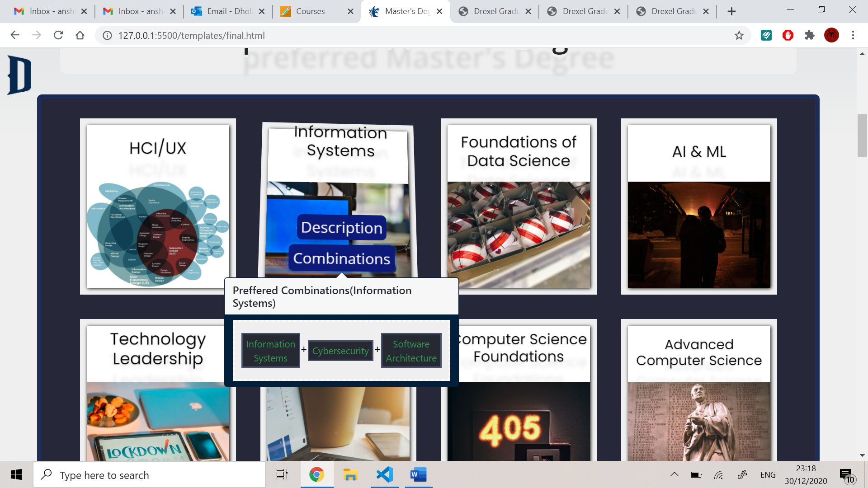Viewport: 868px width, 488px height.
Task: Go to browser home page
Action: point(80,35)
